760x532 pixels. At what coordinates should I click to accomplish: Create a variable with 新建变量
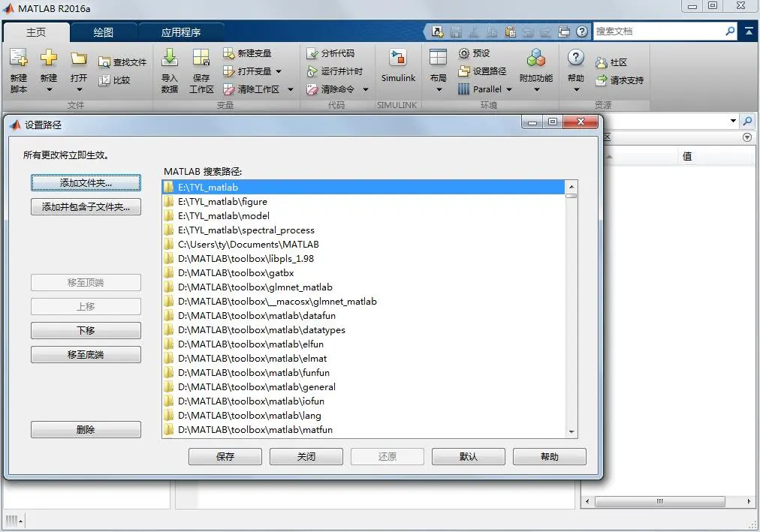247,53
